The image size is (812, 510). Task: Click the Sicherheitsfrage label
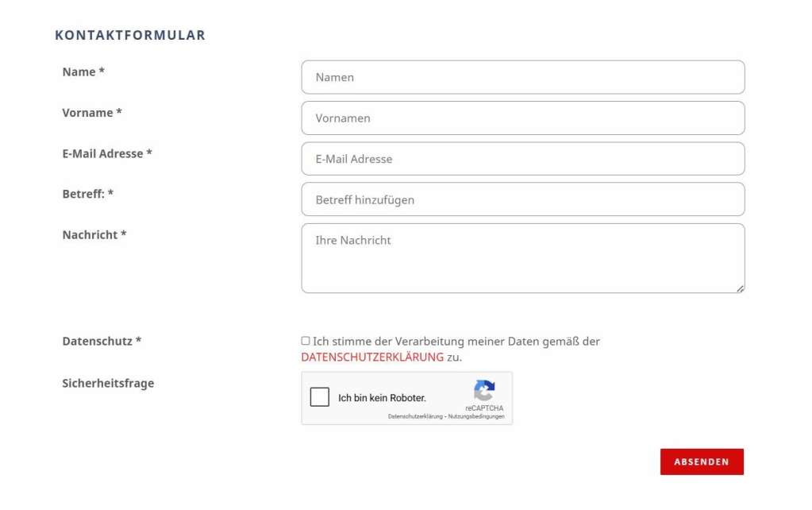point(110,383)
